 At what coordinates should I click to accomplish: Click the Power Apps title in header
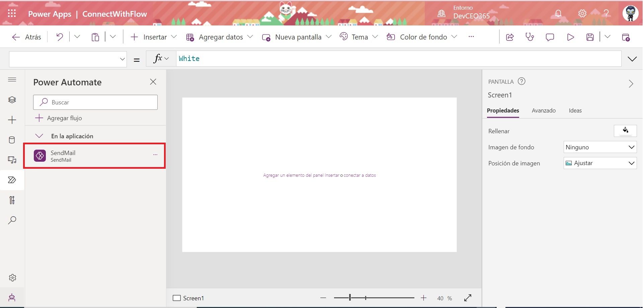pyautogui.click(x=50, y=14)
